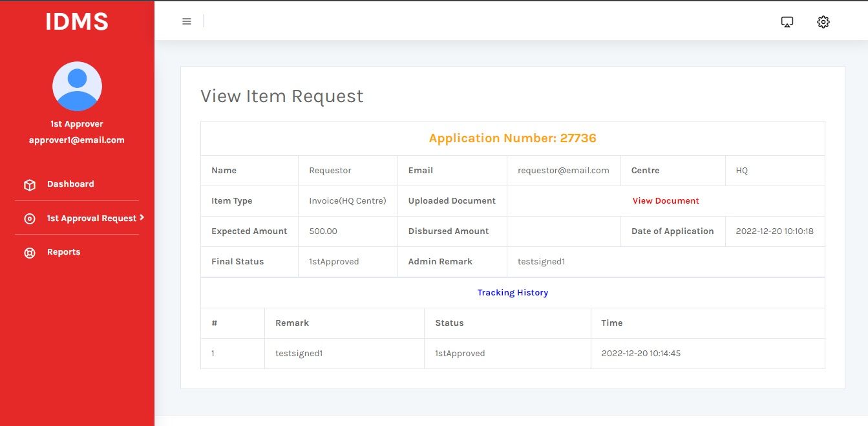Click the Dashboard cube icon

pyautogui.click(x=30, y=185)
